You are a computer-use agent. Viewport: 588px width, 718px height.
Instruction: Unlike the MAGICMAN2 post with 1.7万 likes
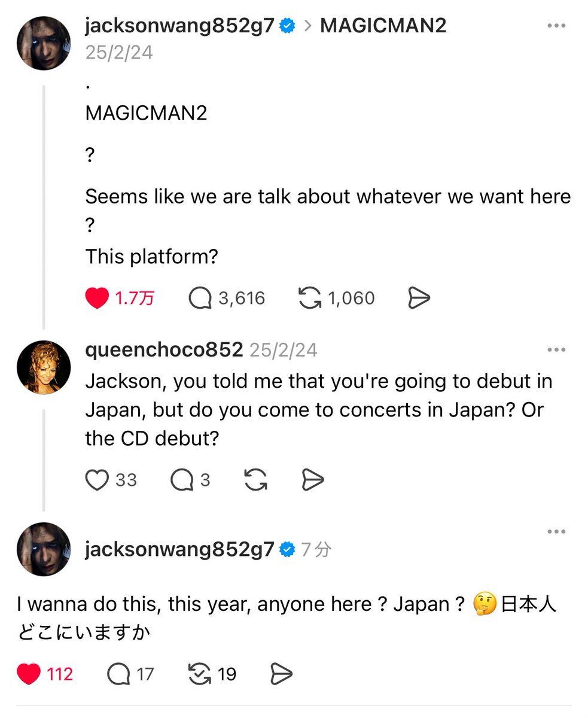coord(97,298)
